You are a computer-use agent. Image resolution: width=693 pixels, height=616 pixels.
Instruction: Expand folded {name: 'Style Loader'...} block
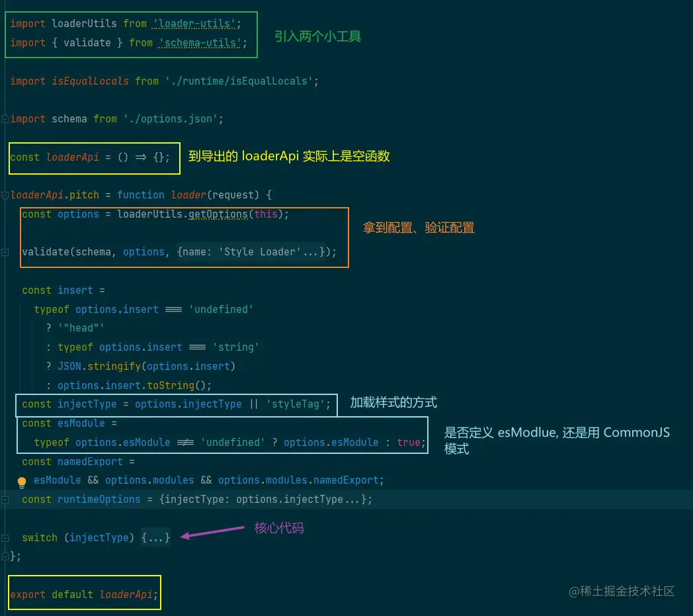coord(251,252)
